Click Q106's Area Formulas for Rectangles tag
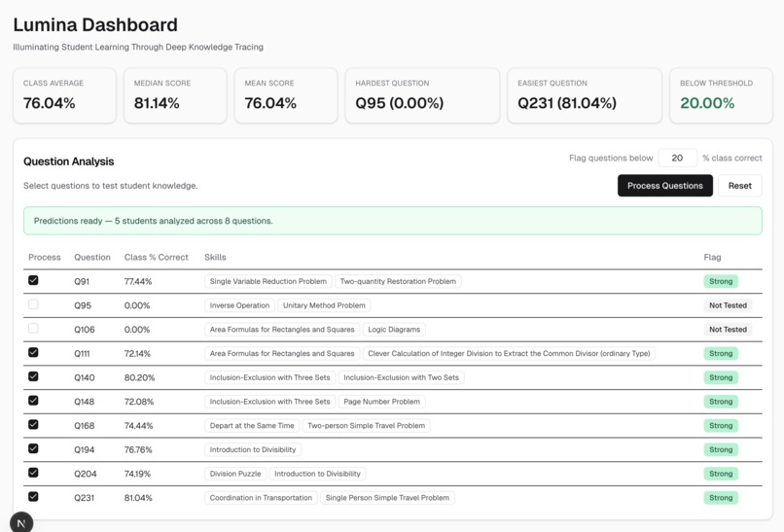 coord(282,330)
